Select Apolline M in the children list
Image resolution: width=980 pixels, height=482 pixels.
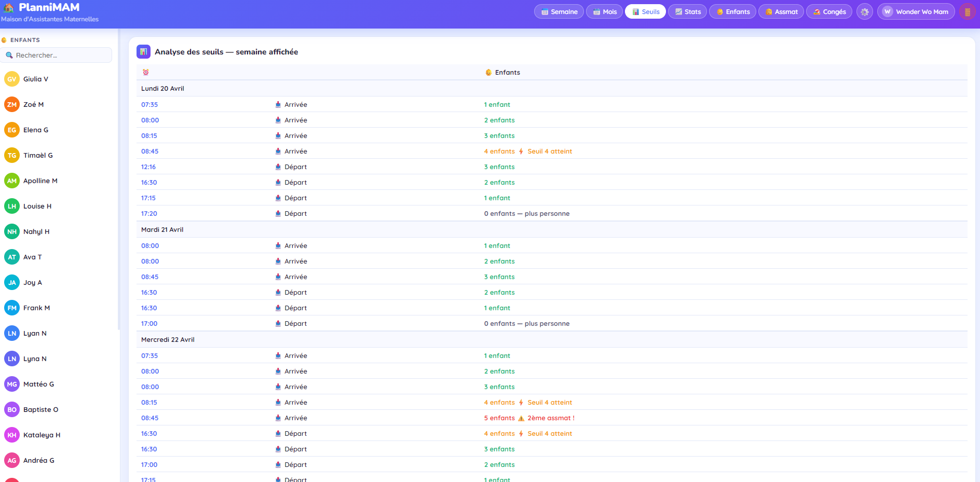[x=40, y=181]
